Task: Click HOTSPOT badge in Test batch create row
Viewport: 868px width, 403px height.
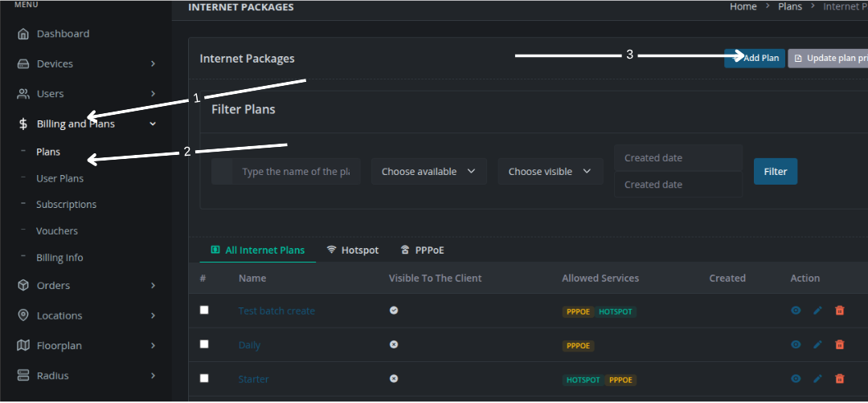Action: tap(615, 311)
